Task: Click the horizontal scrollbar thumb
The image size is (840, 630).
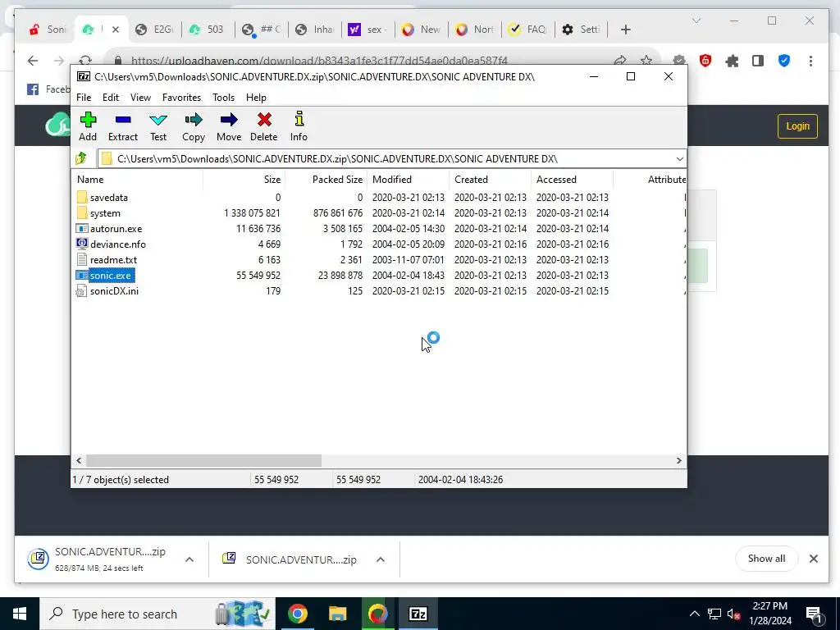Action: pyautogui.click(x=203, y=461)
